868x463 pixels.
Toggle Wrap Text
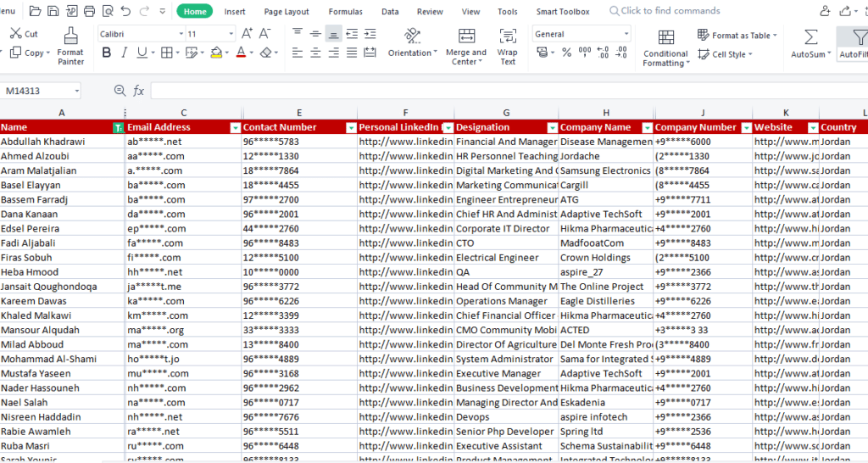coord(507,47)
